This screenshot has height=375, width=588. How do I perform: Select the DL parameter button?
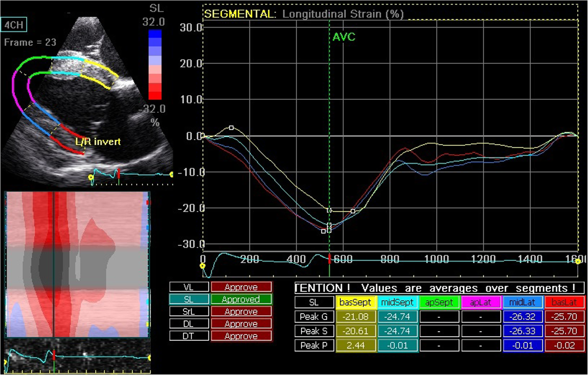(x=189, y=324)
